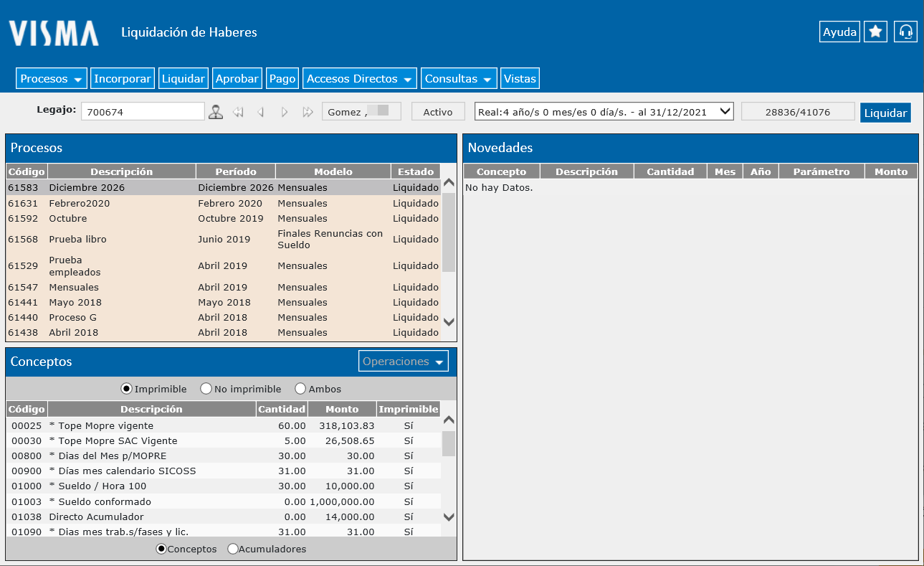Go to next legajo arrow
The width and height of the screenshot is (924, 566).
pyautogui.click(x=285, y=112)
